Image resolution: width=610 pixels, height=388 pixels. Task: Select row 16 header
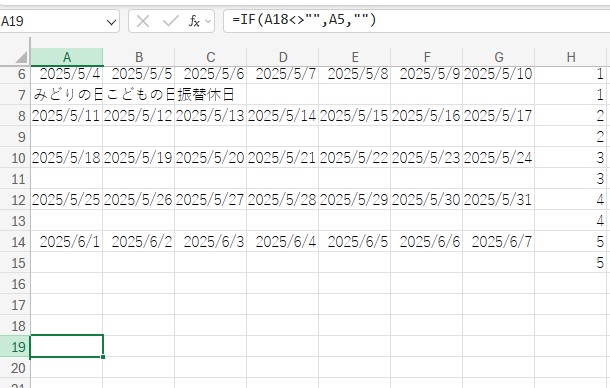[16, 284]
